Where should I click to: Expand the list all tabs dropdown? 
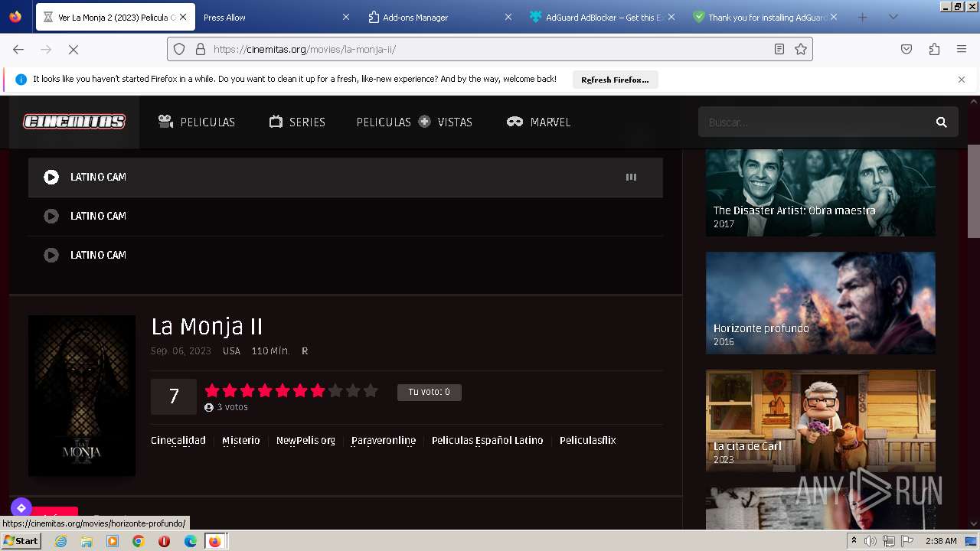893,17
